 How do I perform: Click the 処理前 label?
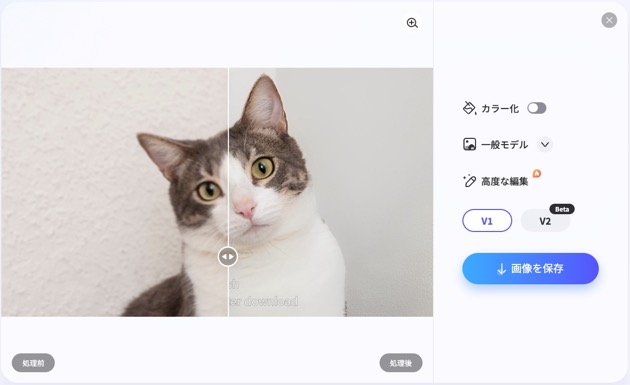tap(33, 363)
